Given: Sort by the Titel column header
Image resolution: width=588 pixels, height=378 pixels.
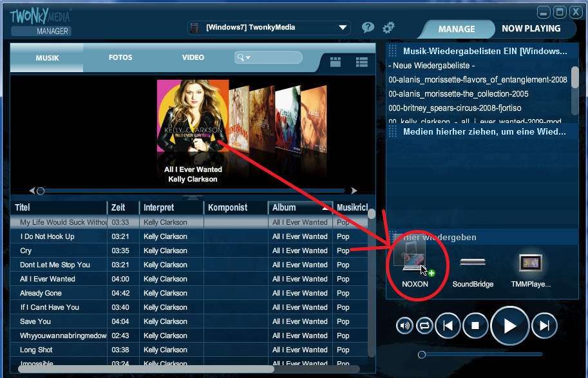Looking at the screenshot, I should 59,207.
